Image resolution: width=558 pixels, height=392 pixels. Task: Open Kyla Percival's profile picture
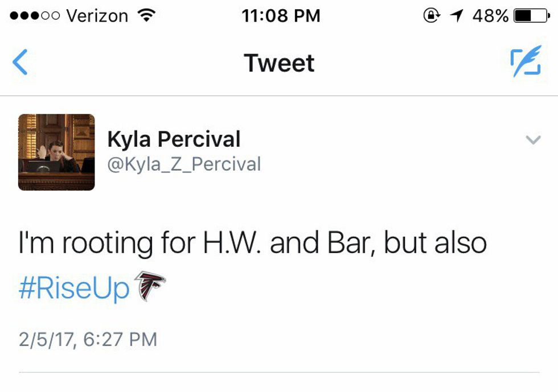pos(56,152)
